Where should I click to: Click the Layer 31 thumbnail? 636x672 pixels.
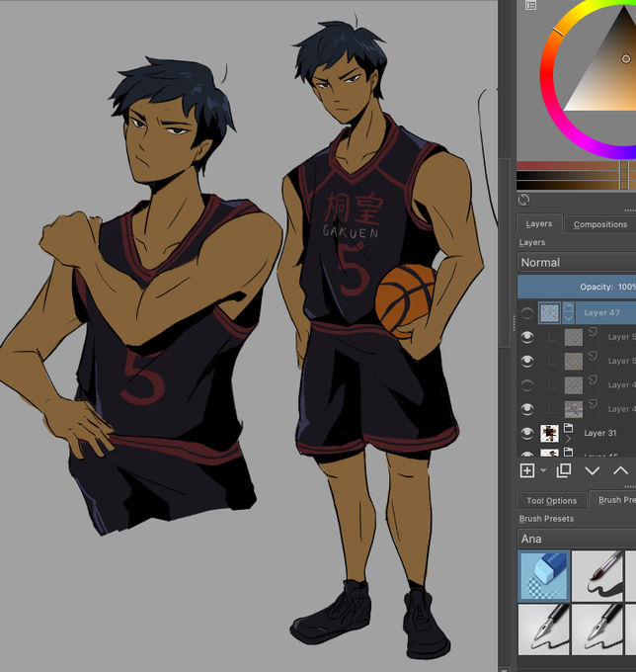pyautogui.click(x=549, y=433)
